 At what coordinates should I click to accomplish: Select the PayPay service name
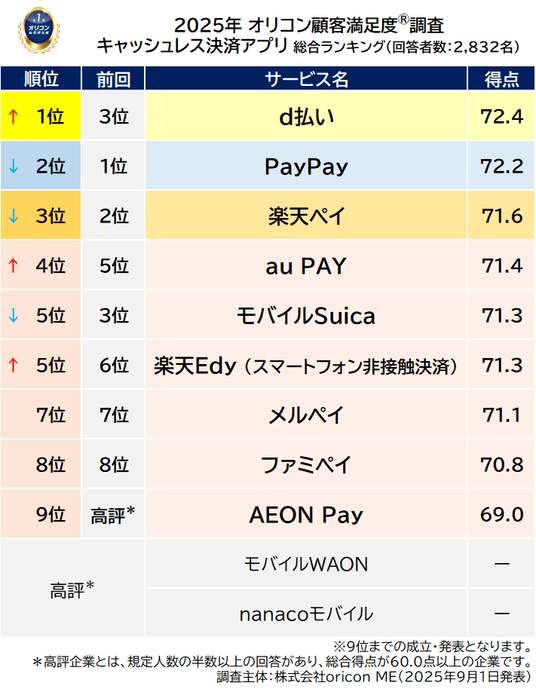(x=306, y=167)
